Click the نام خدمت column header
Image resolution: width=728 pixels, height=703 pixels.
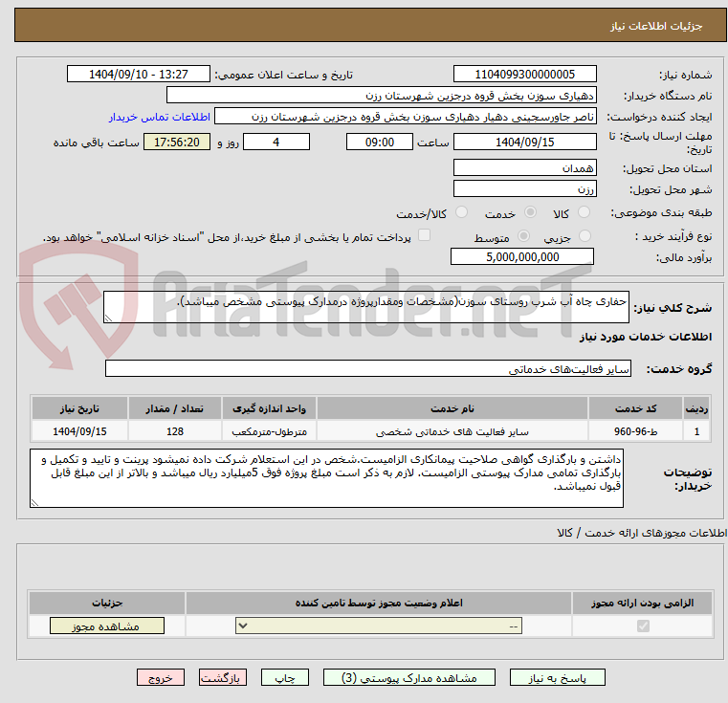(x=452, y=408)
